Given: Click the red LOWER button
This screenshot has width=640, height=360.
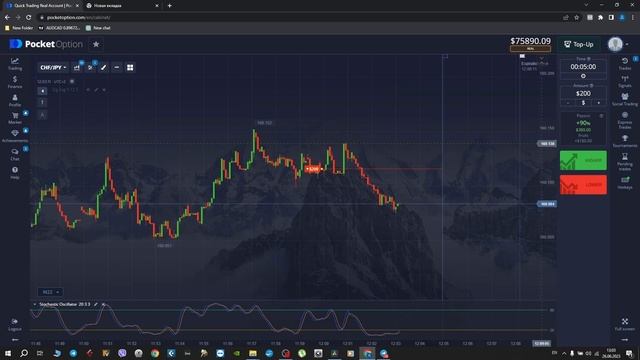Looking at the screenshot, I should point(583,185).
